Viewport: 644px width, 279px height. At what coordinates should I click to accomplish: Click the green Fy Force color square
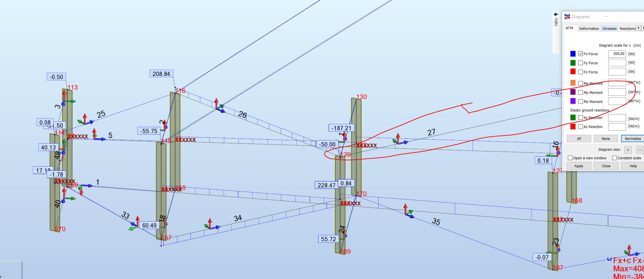point(574,63)
